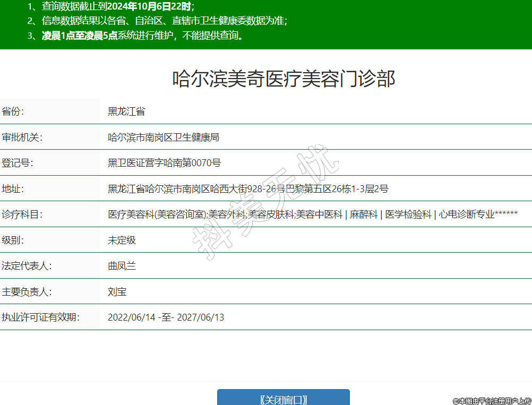Click the 法定代表人 field label
The width and height of the screenshot is (532, 405).
point(26,266)
